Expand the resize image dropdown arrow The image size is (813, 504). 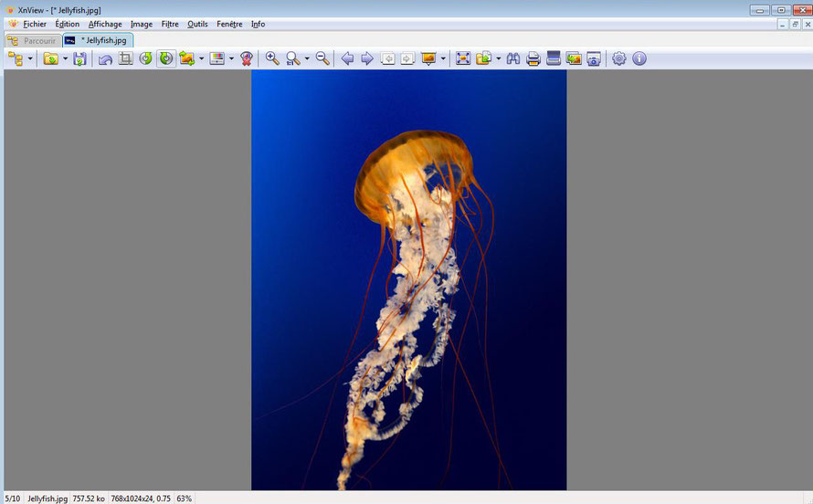click(201, 59)
